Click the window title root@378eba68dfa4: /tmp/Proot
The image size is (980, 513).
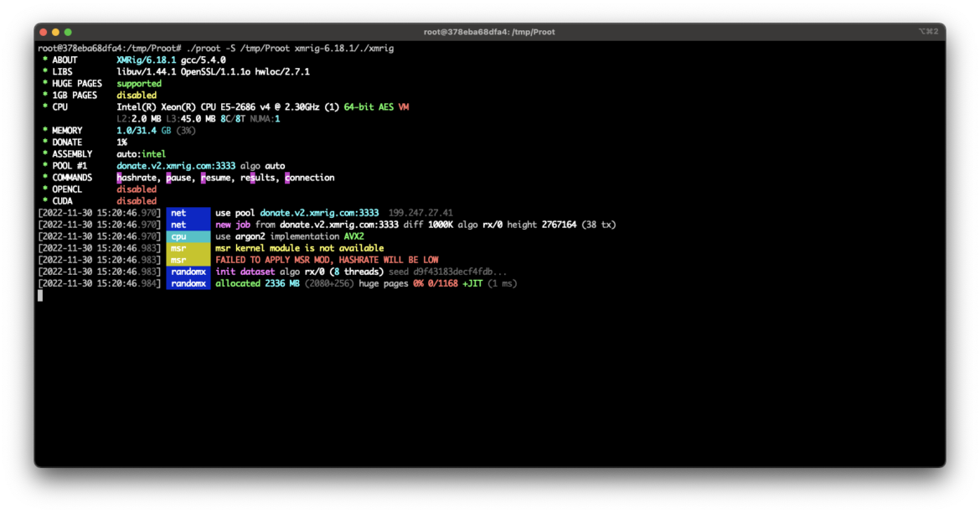(x=489, y=32)
